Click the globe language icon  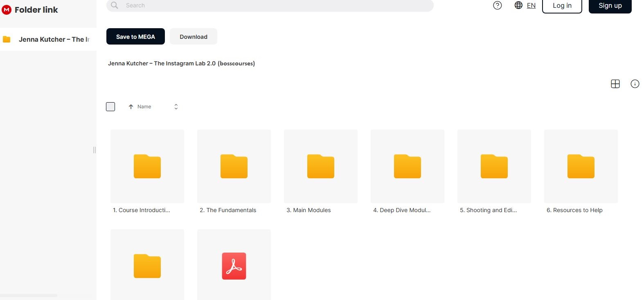pyautogui.click(x=518, y=5)
